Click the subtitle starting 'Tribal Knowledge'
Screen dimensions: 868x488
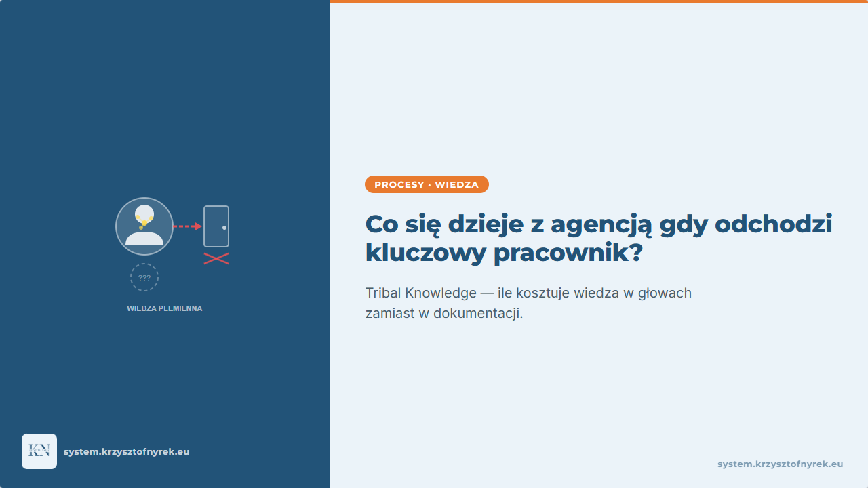pos(528,303)
